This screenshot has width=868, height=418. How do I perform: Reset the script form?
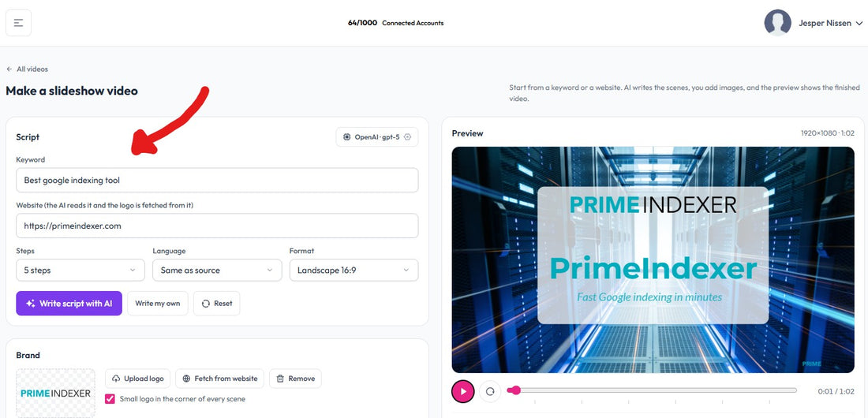coord(216,304)
